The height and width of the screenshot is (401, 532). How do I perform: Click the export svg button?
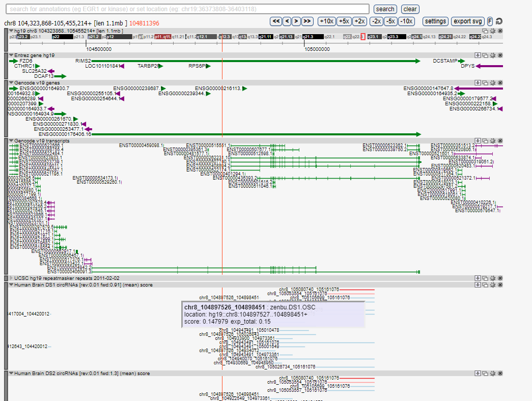467,21
